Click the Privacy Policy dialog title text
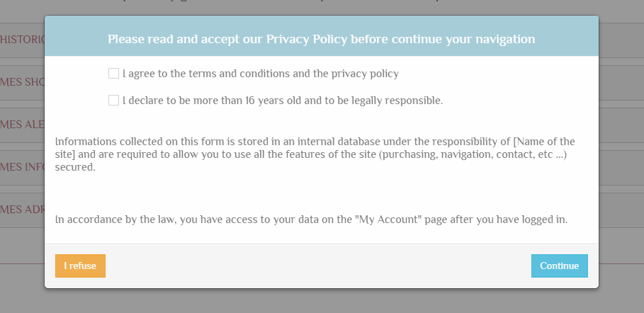 pyautogui.click(x=321, y=38)
